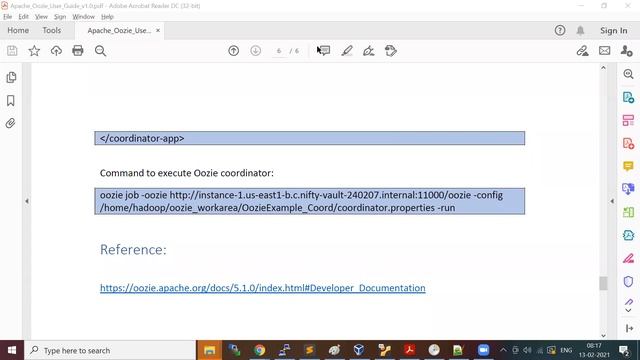Click the scroll down arrow of document scrollbar
The image size is (640, 360).
(603, 336)
